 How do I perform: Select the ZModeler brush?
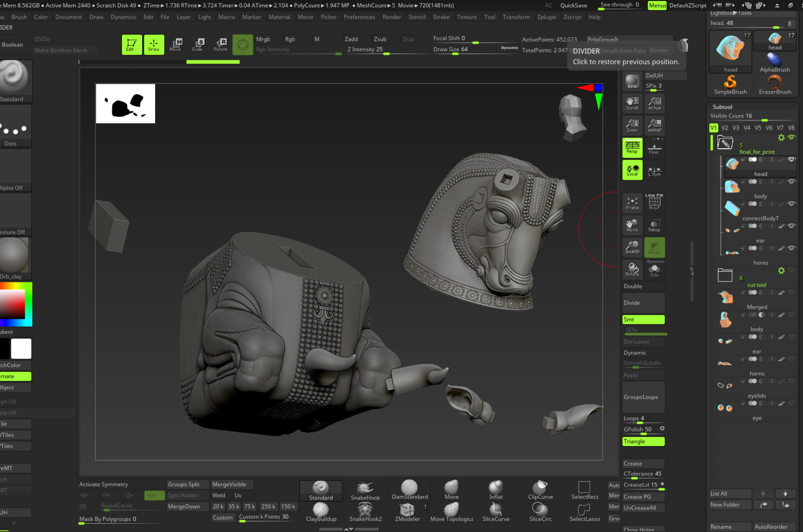point(407,512)
